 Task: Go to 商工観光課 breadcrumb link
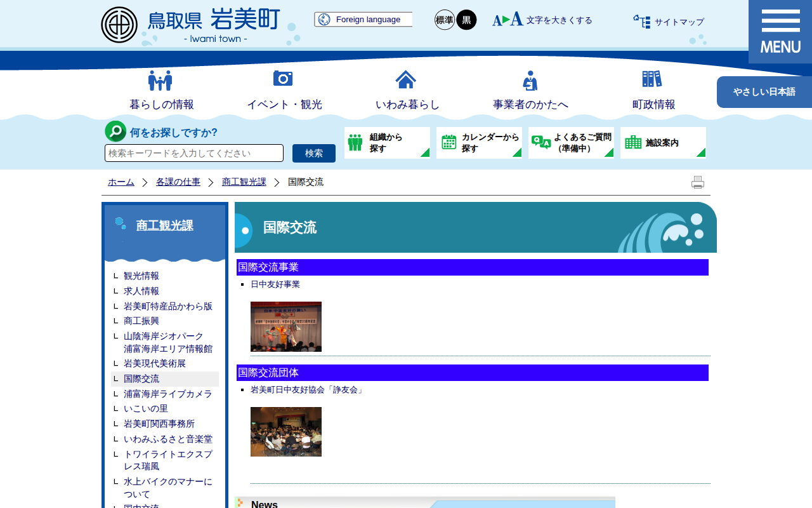coord(244,182)
